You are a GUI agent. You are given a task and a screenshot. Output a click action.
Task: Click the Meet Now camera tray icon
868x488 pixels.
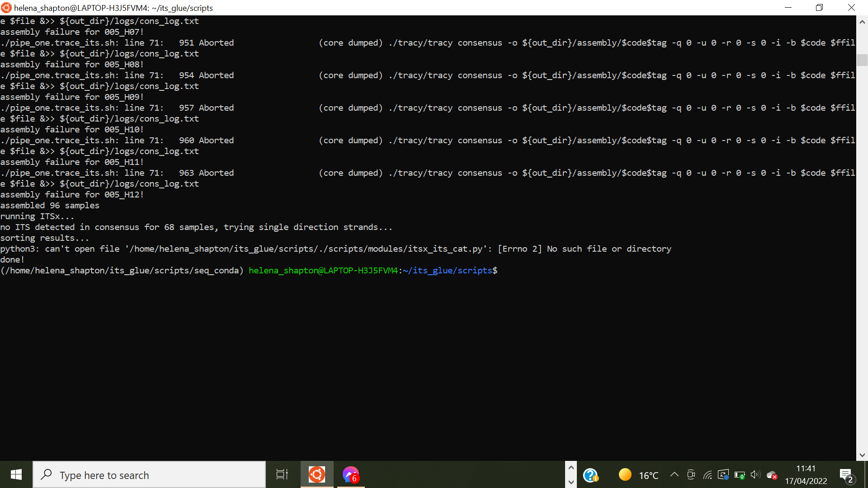[691, 474]
